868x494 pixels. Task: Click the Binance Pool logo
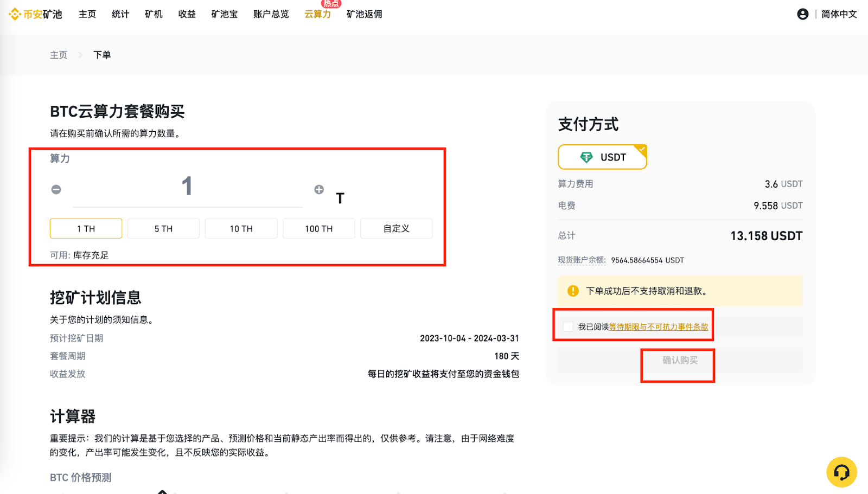pyautogui.click(x=36, y=14)
